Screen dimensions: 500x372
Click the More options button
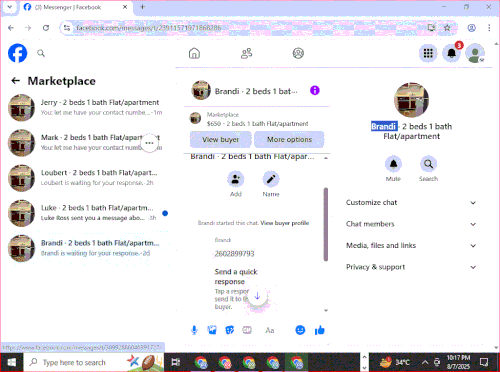pos(289,140)
